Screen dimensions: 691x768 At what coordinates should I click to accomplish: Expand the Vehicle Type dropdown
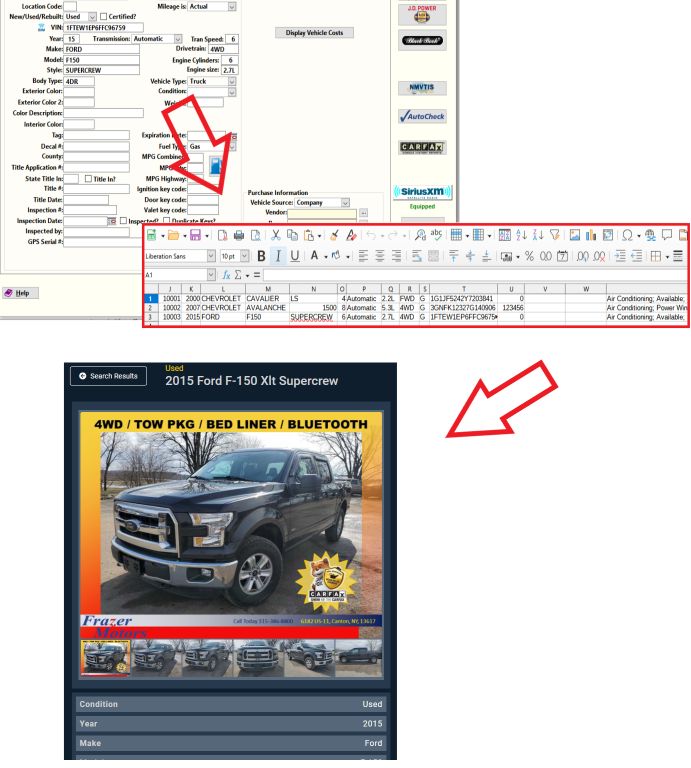(232, 82)
